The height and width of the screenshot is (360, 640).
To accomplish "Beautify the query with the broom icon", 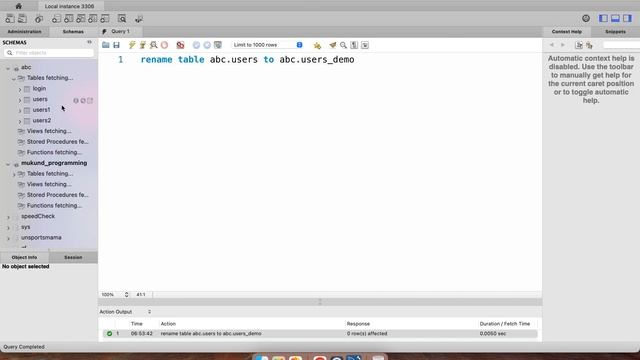I will pos(333,45).
